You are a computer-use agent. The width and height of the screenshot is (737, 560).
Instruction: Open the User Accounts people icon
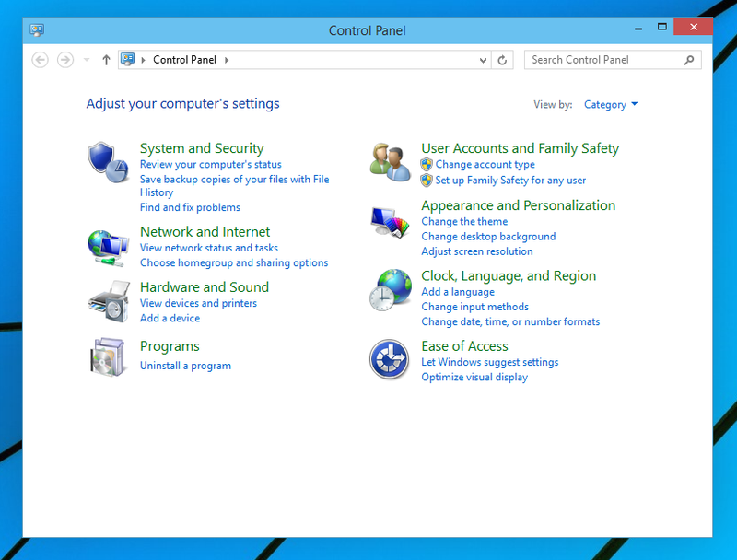click(x=390, y=162)
